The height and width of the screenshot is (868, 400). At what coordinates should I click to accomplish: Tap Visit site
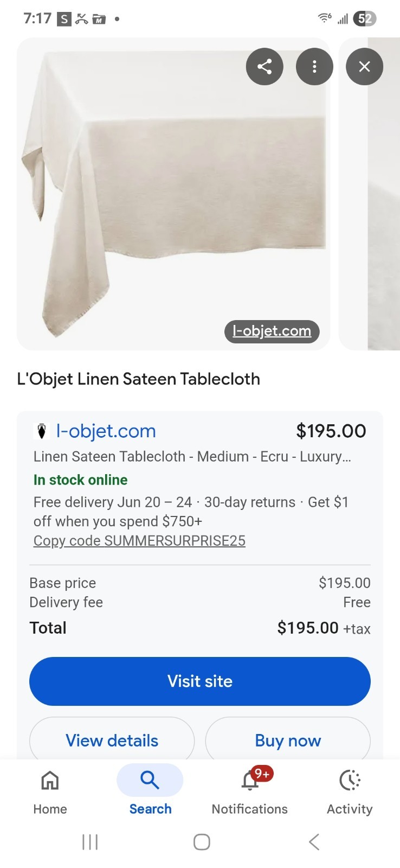pyautogui.click(x=200, y=681)
